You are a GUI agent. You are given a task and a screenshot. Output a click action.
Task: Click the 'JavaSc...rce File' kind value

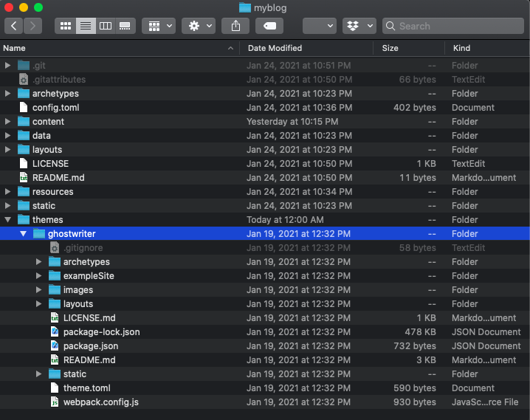(485, 402)
